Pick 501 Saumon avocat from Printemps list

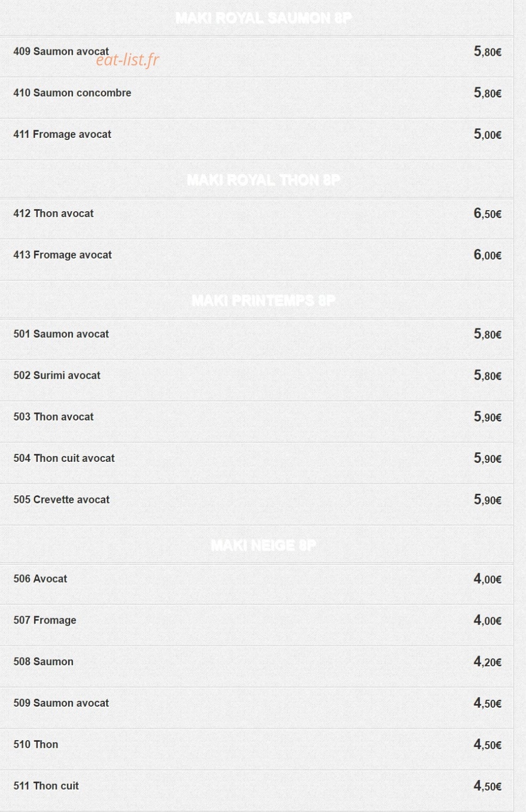pos(256,339)
